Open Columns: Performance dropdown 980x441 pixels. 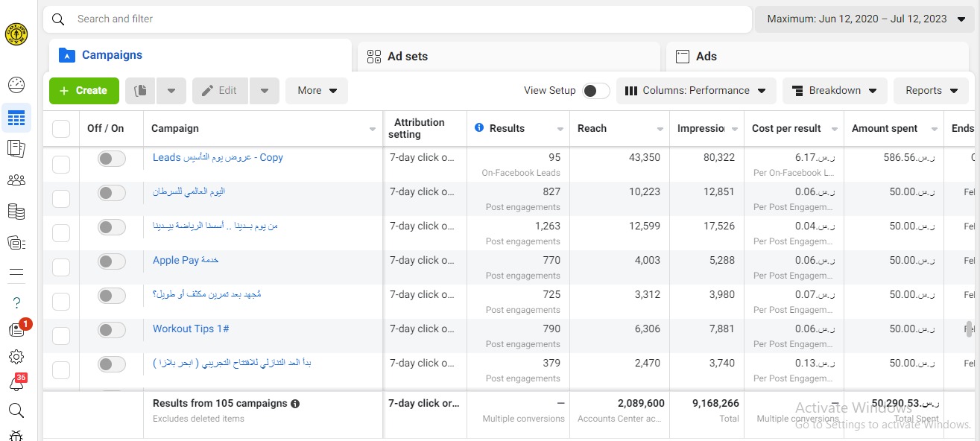pyautogui.click(x=696, y=91)
